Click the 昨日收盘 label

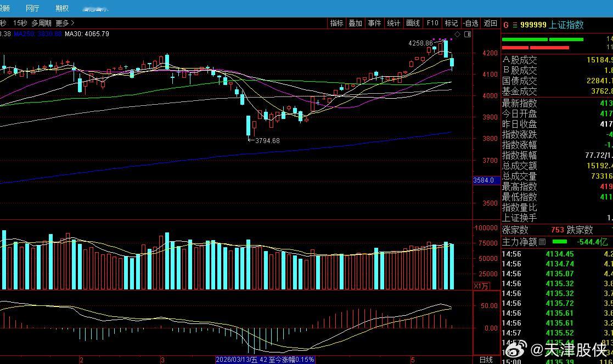click(520, 124)
